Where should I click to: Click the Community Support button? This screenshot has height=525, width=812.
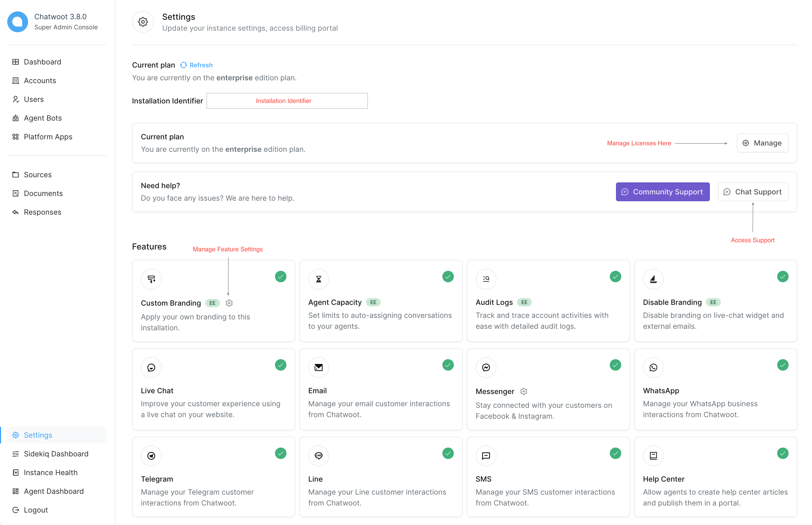(662, 192)
